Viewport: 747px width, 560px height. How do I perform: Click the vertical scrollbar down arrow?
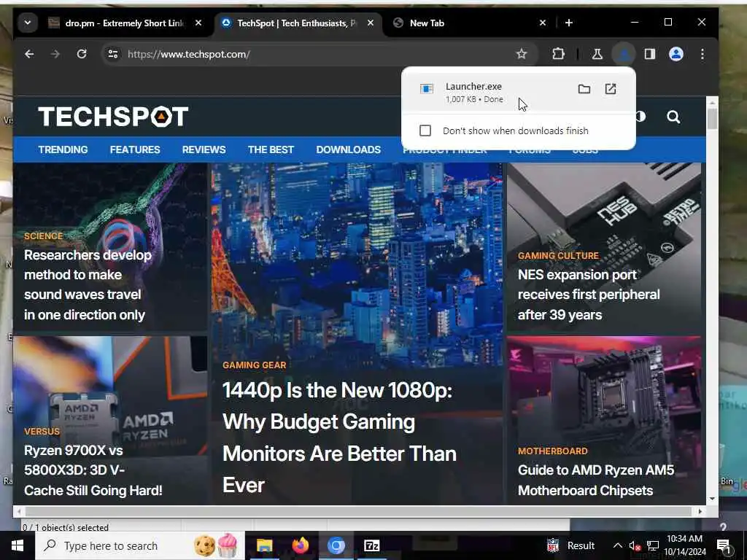[x=712, y=499]
